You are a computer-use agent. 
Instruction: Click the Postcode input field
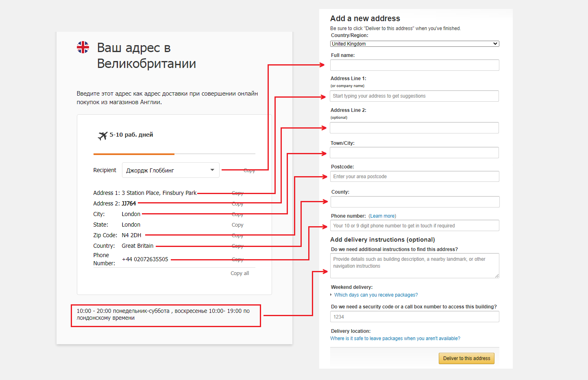[414, 177]
